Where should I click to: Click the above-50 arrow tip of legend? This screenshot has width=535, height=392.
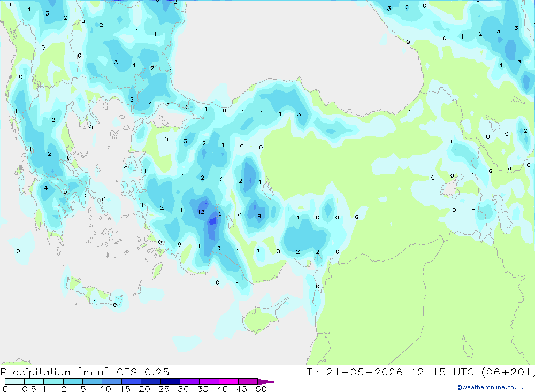(x=268, y=381)
